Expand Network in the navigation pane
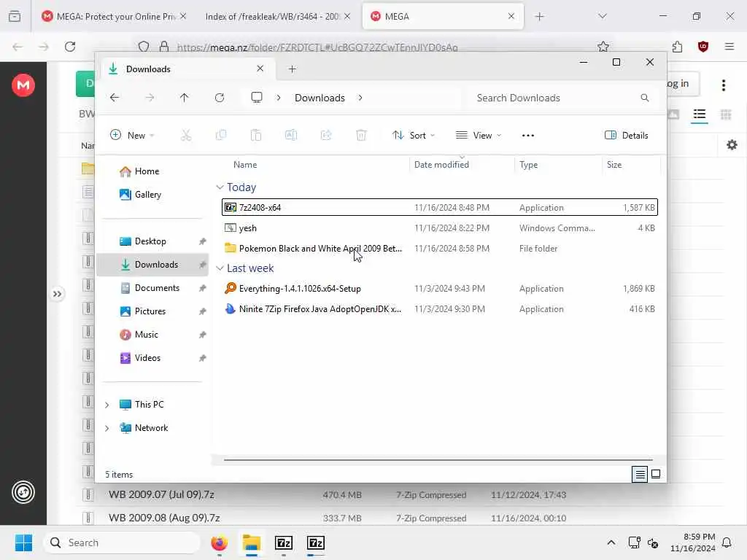The width and height of the screenshot is (747, 560). (x=107, y=428)
